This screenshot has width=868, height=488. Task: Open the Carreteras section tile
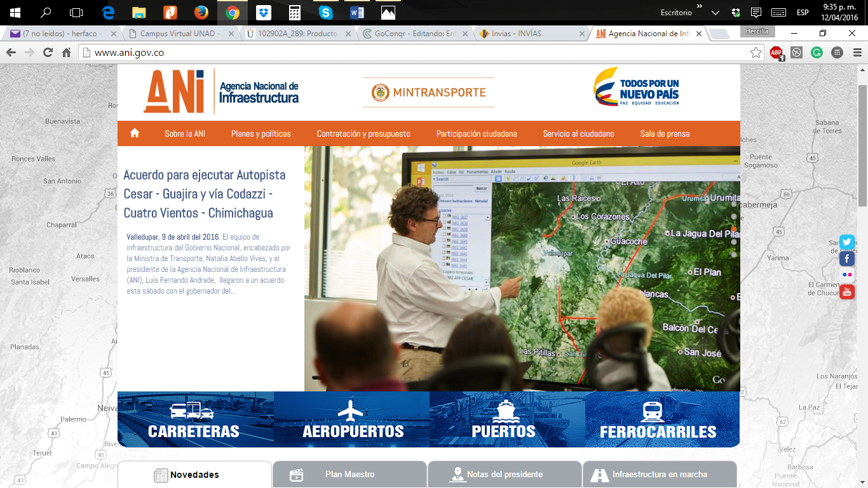click(x=196, y=419)
